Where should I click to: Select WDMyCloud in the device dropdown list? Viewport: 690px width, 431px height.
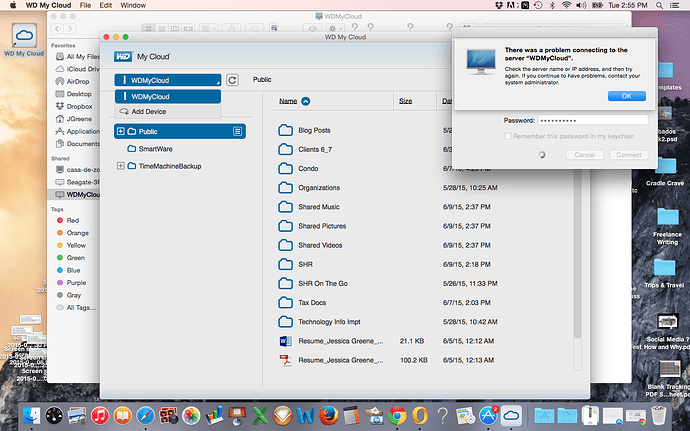pos(168,96)
